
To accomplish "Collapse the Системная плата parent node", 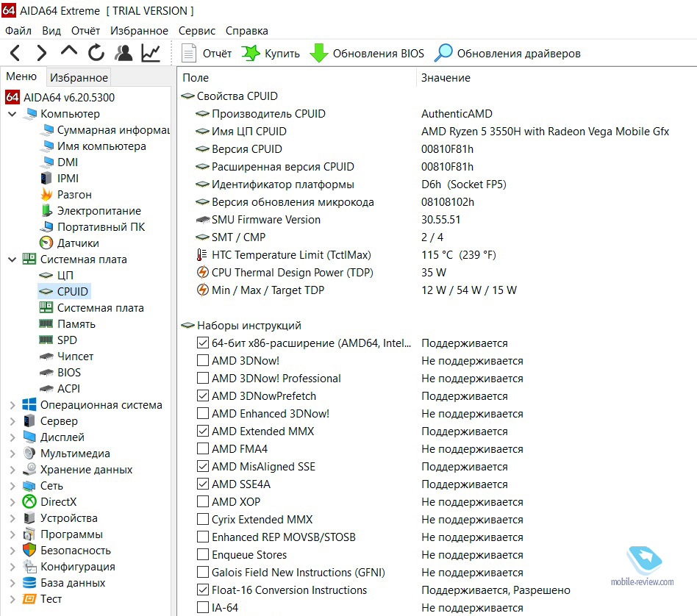I will [x=12, y=259].
